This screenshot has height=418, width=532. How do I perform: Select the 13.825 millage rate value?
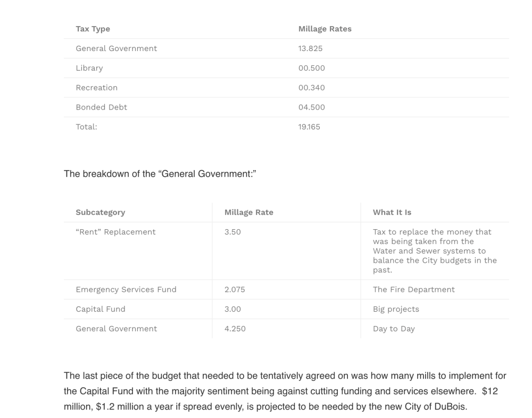[310, 48]
